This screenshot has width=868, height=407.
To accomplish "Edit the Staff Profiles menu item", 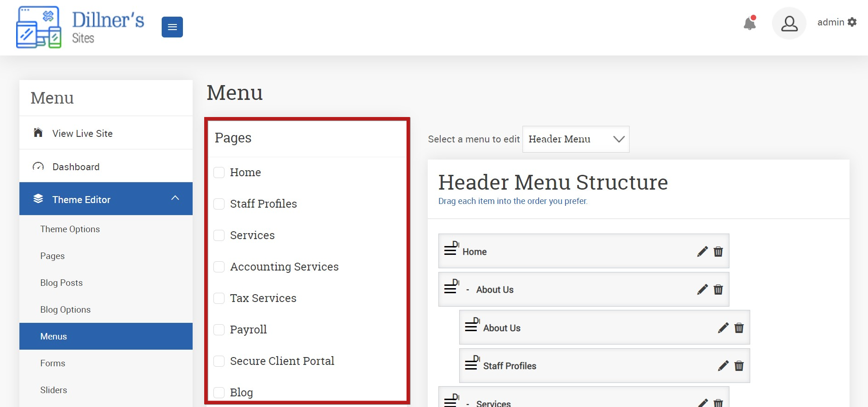I will (723, 366).
